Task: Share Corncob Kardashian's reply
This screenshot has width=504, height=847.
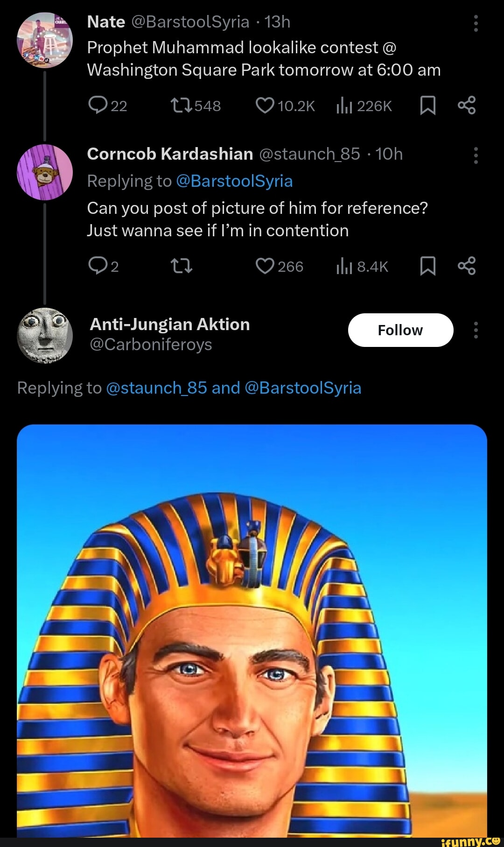Action: [467, 266]
